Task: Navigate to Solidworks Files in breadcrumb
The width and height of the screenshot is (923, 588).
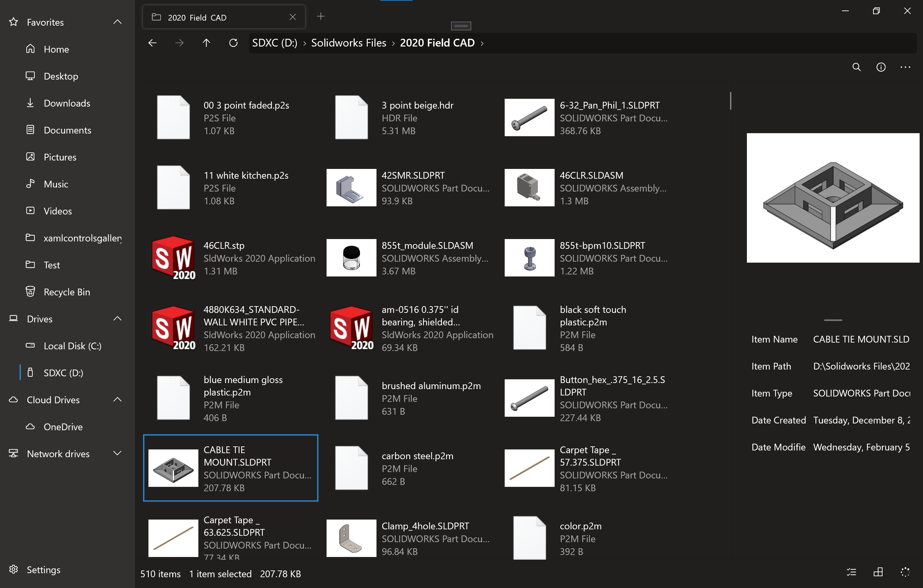Action: (x=348, y=43)
